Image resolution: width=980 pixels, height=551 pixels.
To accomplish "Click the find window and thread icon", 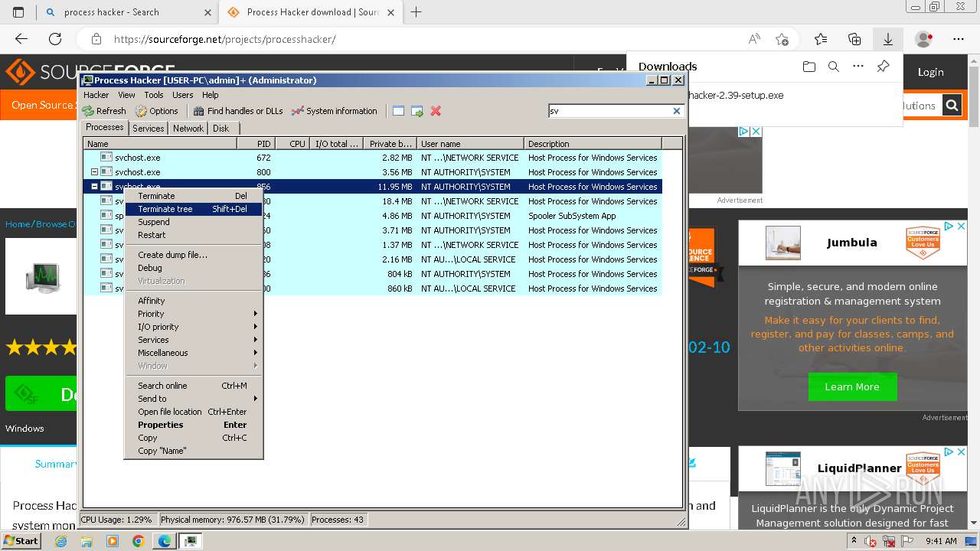I will (x=417, y=111).
